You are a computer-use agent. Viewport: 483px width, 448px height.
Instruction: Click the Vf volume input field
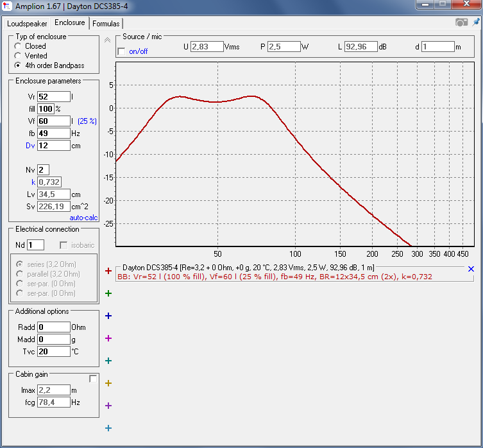(54, 121)
